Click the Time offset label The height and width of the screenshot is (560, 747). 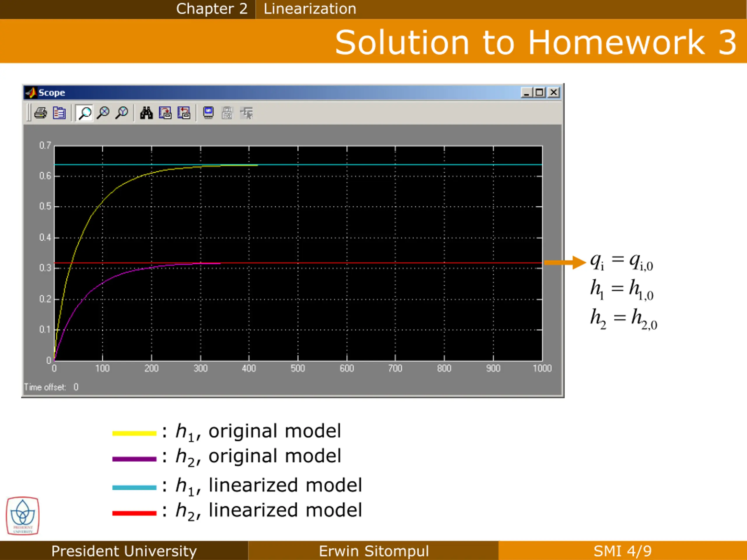[x=45, y=387]
